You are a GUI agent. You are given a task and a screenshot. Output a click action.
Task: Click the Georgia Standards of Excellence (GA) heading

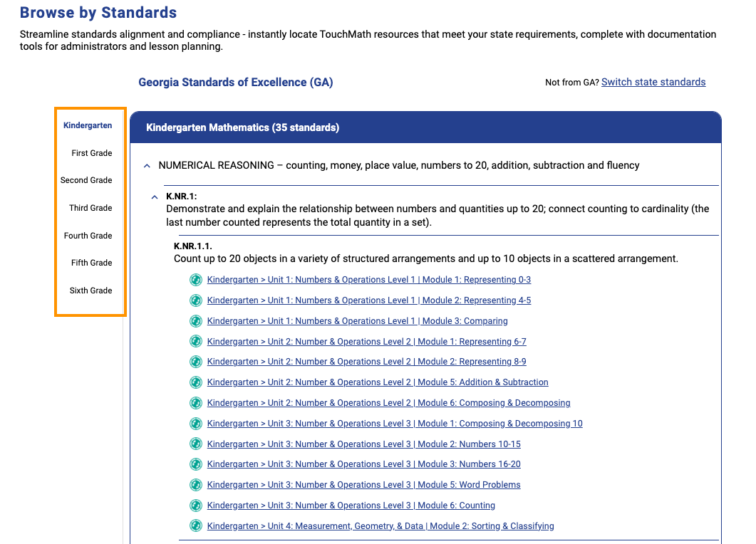(236, 83)
